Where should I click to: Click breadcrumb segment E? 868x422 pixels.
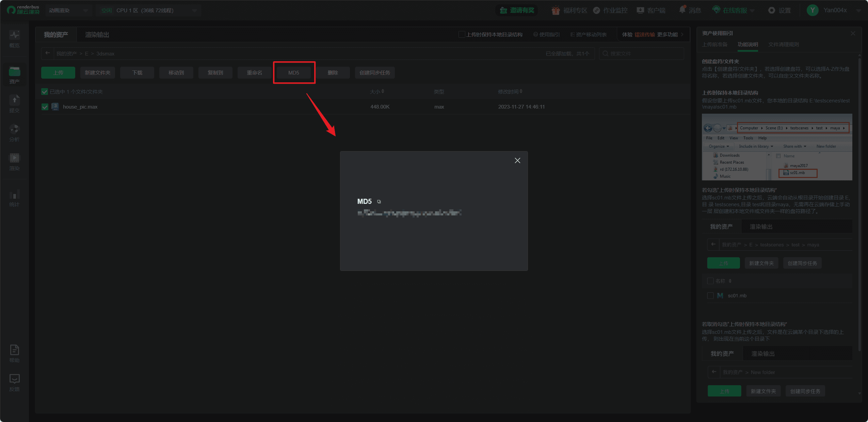(86, 53)
